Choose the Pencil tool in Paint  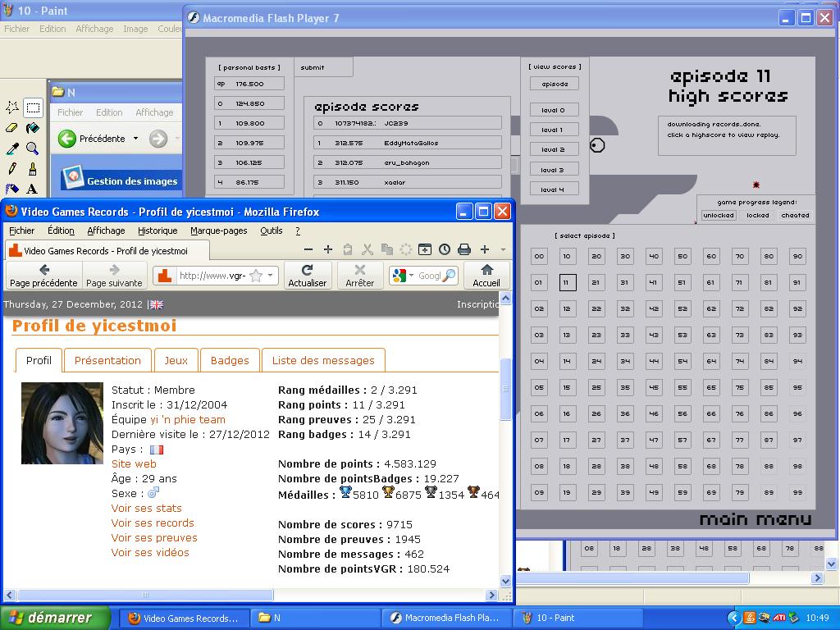tap(12, 169)
